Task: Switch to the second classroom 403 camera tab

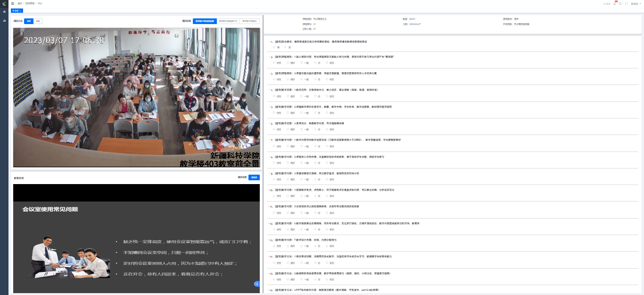Action: pyautogui.click(x=228, y=21)
